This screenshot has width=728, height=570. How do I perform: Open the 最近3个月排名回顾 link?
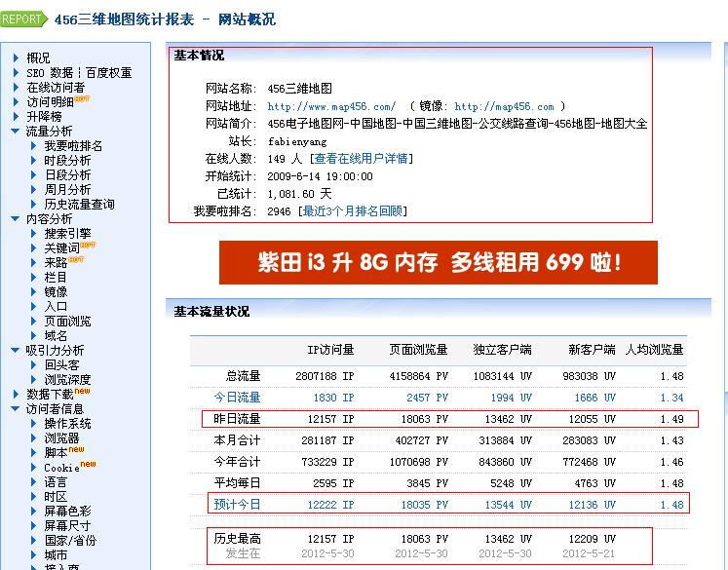353,211
